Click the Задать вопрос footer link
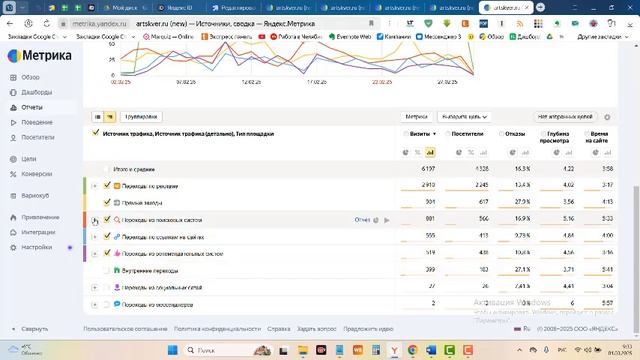640x360 pixels. pyautogui.click(x=317, y=329)
